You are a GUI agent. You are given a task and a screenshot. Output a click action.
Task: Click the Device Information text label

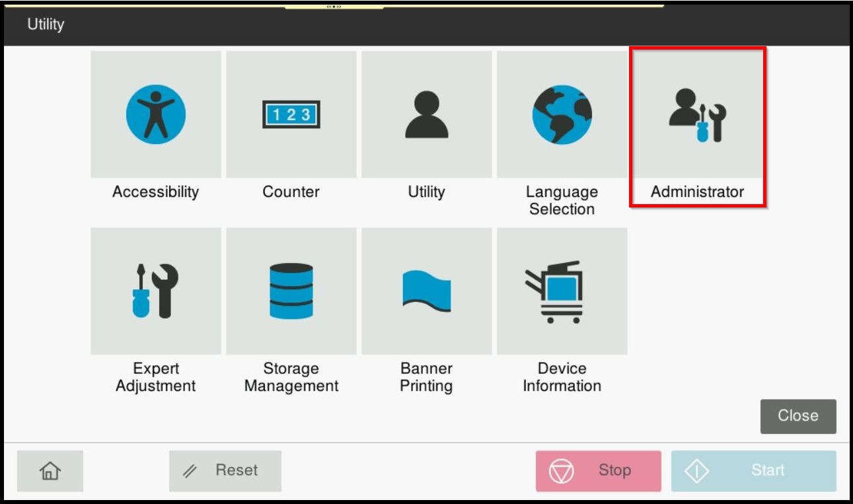point(562,377)
